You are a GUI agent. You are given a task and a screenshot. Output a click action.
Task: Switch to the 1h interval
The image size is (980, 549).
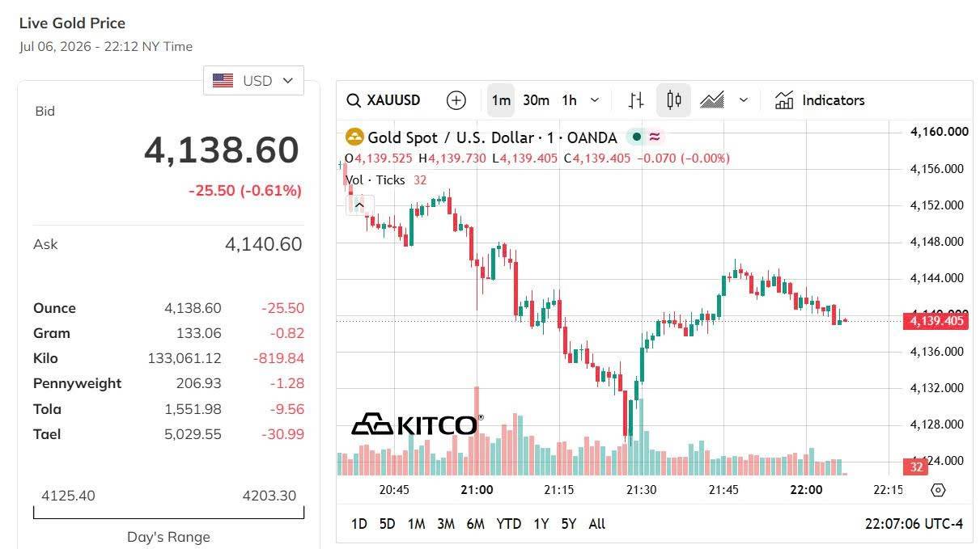click(x=570, y=100)
